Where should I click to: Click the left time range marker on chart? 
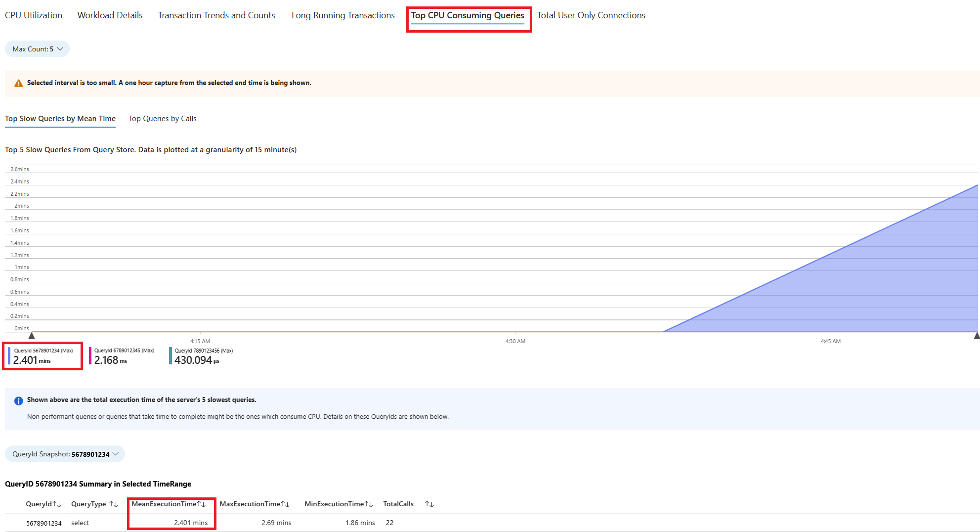(32, 336)
